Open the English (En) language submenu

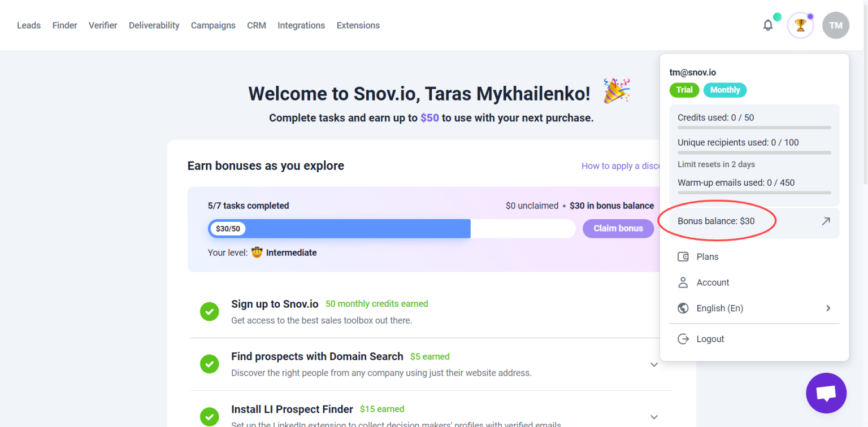(754, 308)
